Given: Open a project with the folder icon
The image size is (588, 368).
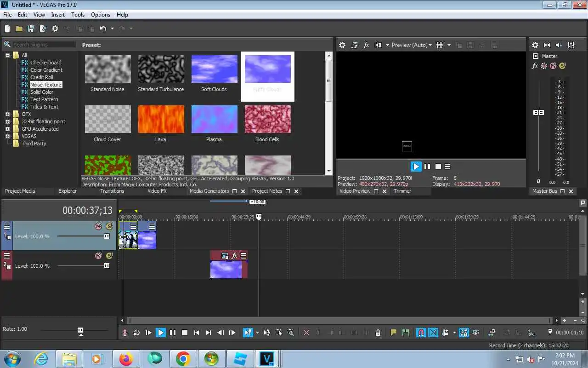Looking at the screenshot, I should coord(19,29).
